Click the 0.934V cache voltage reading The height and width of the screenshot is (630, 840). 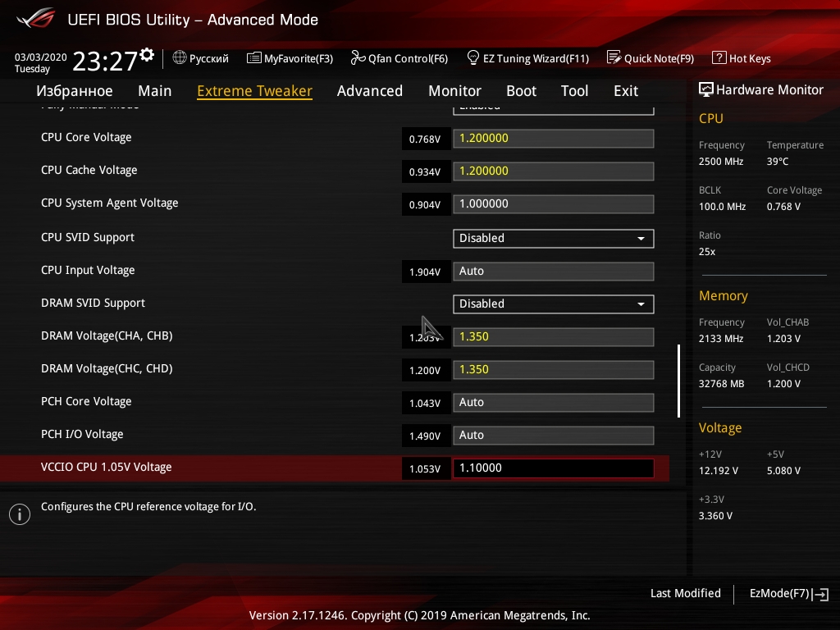tap(426, 172)
